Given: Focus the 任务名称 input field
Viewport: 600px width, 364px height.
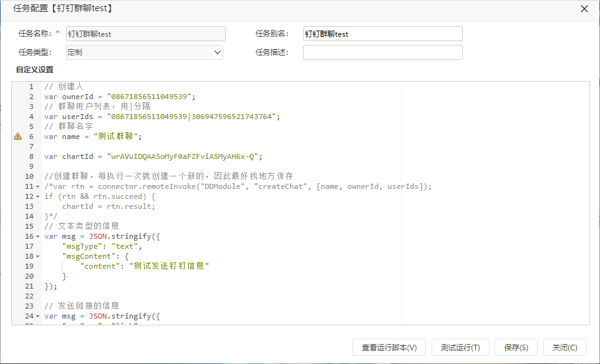Looking at the screenshot, I should coord(146,34).
